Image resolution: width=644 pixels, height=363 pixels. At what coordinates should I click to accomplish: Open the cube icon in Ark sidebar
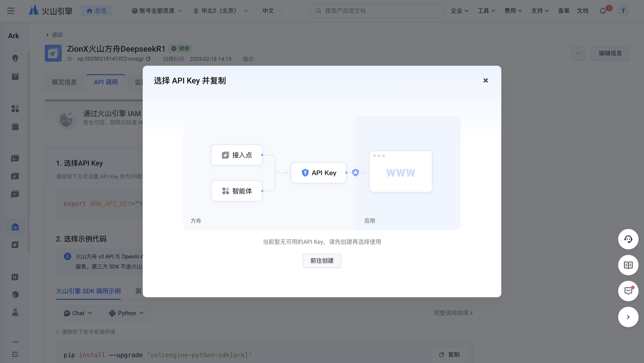click(x=15, y=295)
